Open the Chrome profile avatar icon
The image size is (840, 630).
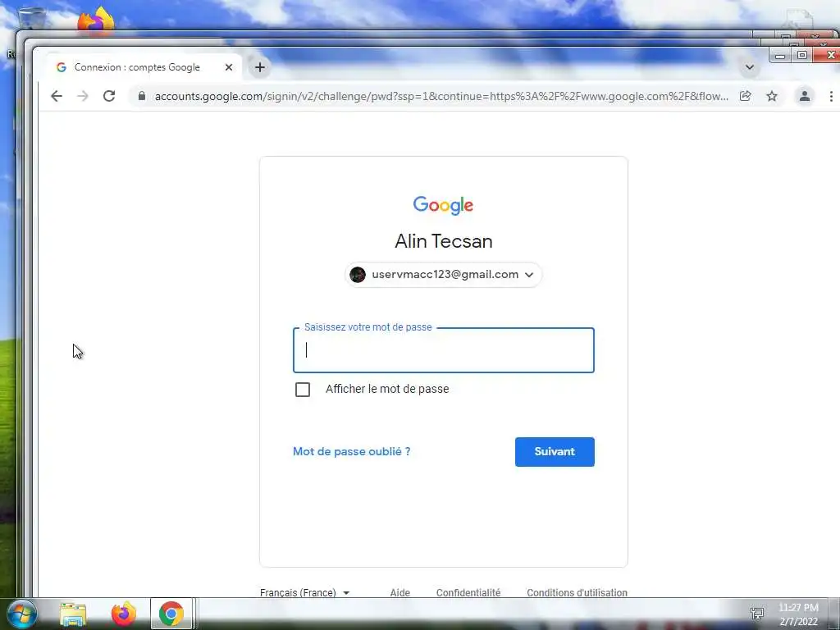[x=804, y=97]
